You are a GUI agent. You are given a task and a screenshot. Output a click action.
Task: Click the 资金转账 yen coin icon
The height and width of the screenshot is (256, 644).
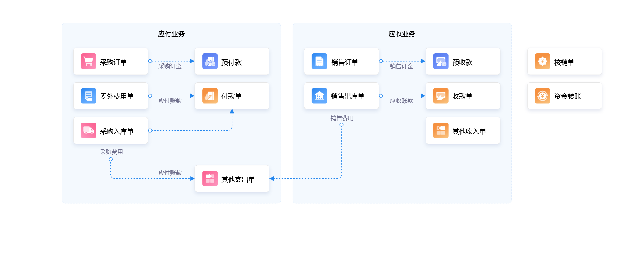coord(543,96)
